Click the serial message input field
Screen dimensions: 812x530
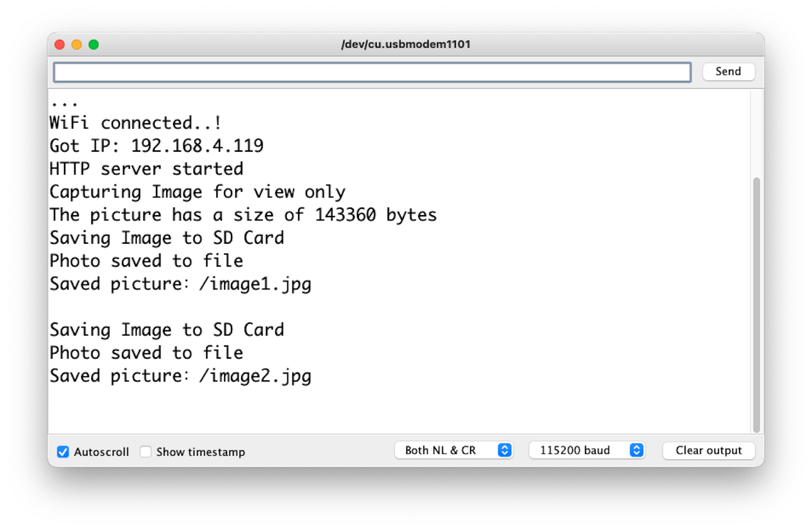372,72
